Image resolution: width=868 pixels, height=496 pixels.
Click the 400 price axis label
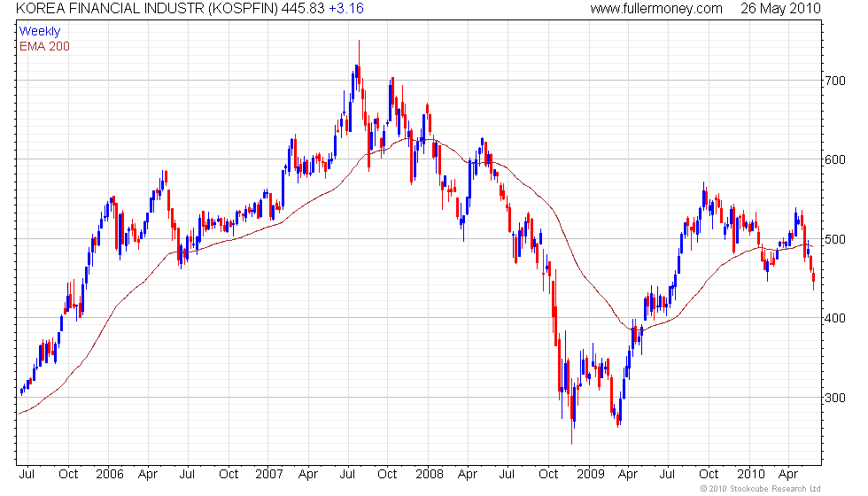pos(834,318)
